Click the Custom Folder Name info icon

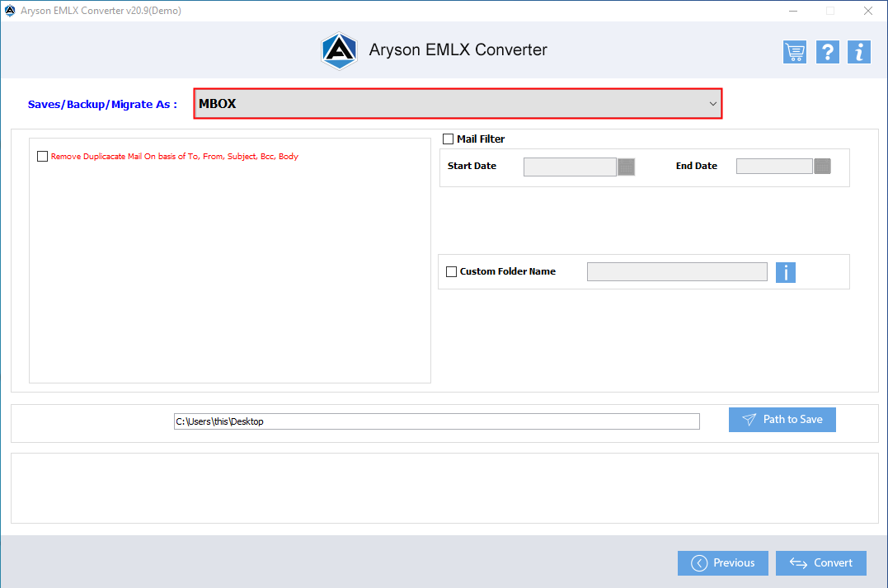tap(785, 272)
